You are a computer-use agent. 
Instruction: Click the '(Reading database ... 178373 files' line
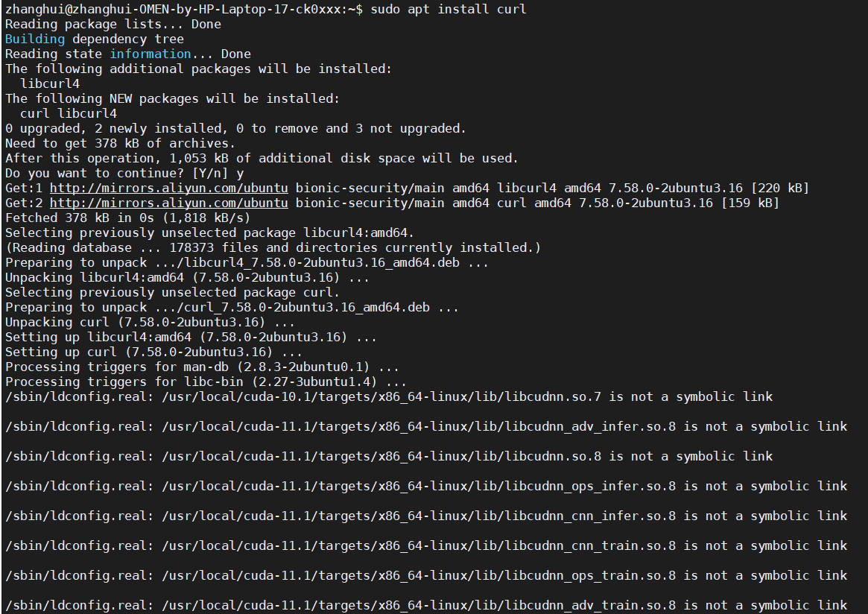[272, 247]
